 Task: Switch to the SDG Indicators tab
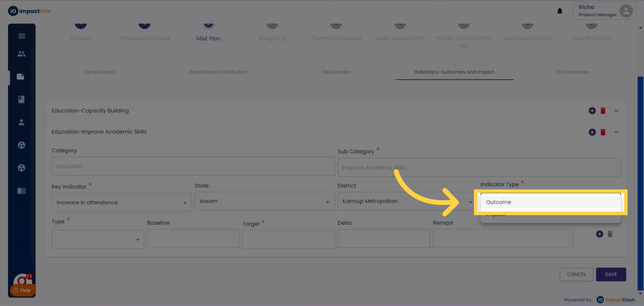pyautogui.click(x=572, y=72)
